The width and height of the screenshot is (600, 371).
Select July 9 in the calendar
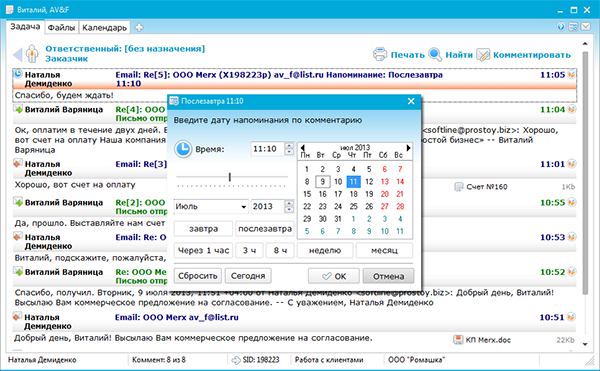click(322, 181)
